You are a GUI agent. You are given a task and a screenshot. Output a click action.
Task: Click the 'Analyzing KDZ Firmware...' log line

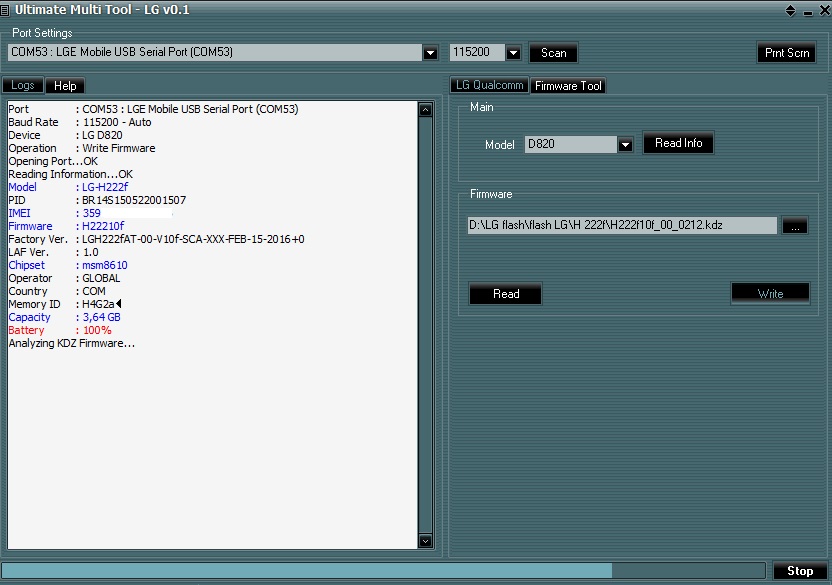72,343
